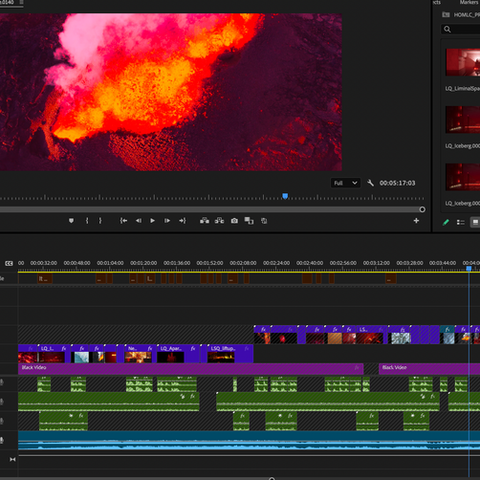The width and height of the screenshot is (480, 480).
Task: Select the first LQ_Iceberg clip thumbnail
Action: tap(463, 119)
